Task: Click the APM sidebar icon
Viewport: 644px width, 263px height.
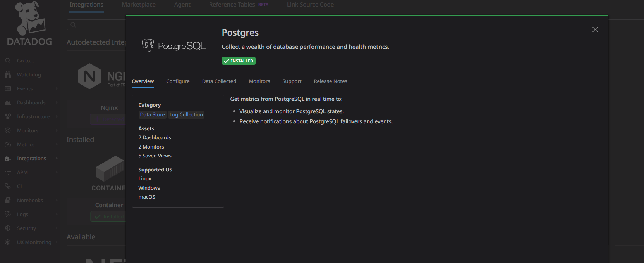Action: coord(8,172)
